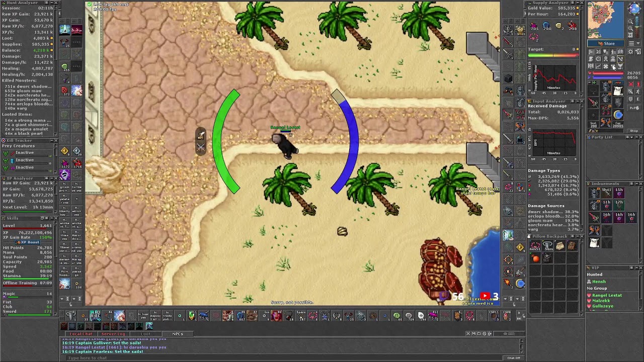Toggle the Chat Off button
This screenshot has height=362, width=644.
514,358
